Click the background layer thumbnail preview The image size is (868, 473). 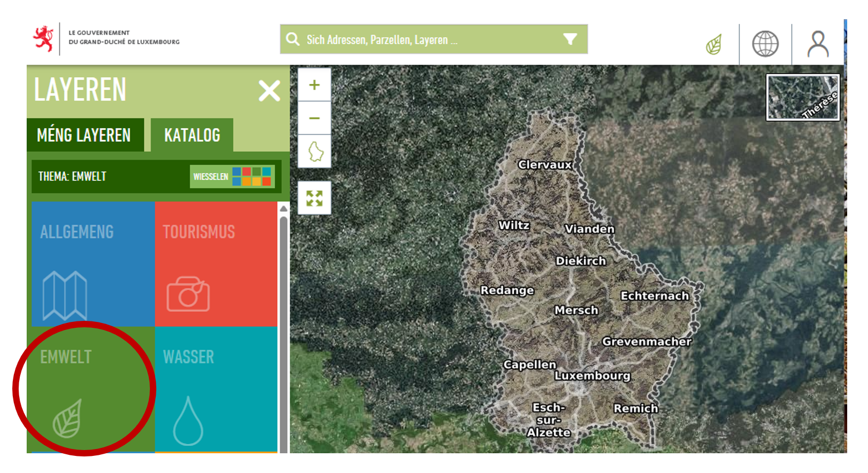coord(802,97)
